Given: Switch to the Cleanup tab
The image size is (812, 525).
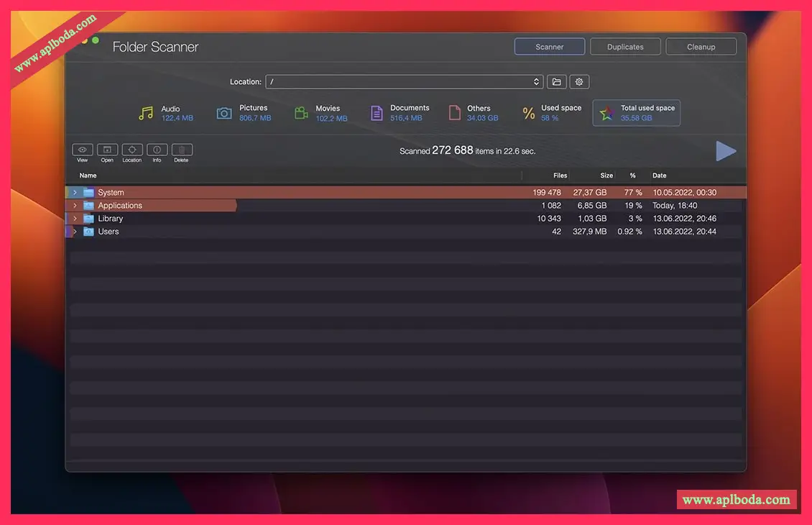Looking at the screenshot, I should tap(701, 47).
